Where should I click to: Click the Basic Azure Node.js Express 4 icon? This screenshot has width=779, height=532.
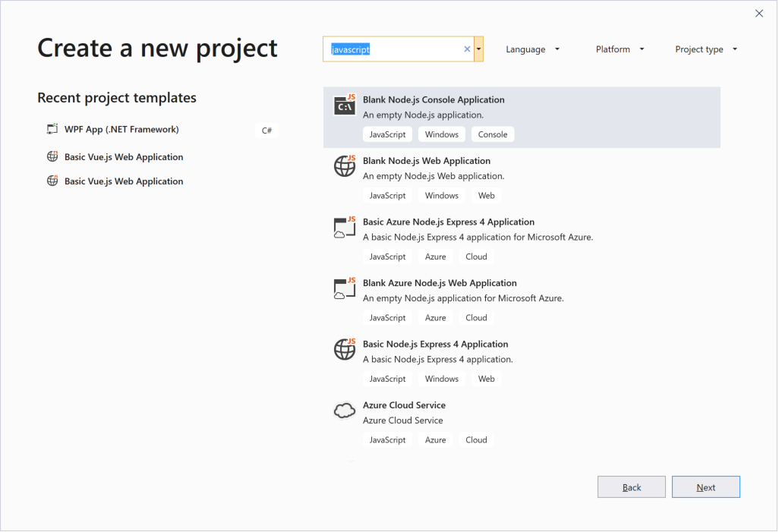coord(345,227)
